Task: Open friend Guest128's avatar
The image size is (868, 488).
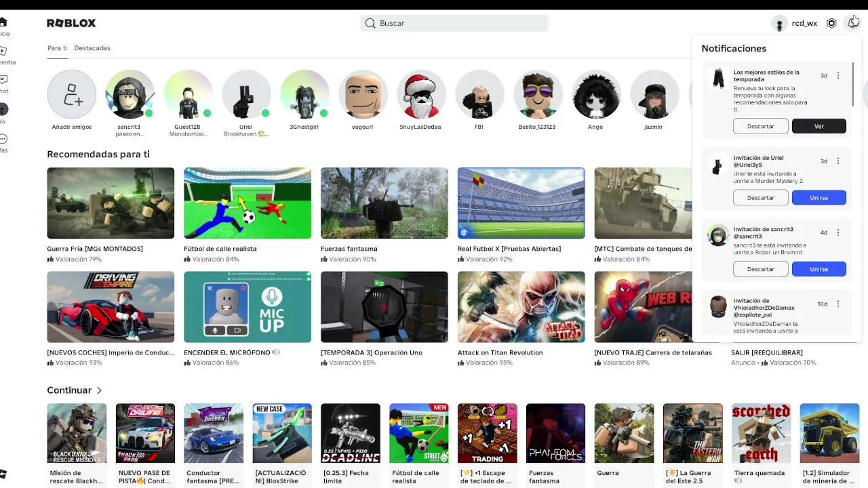Action: (187, 94)
